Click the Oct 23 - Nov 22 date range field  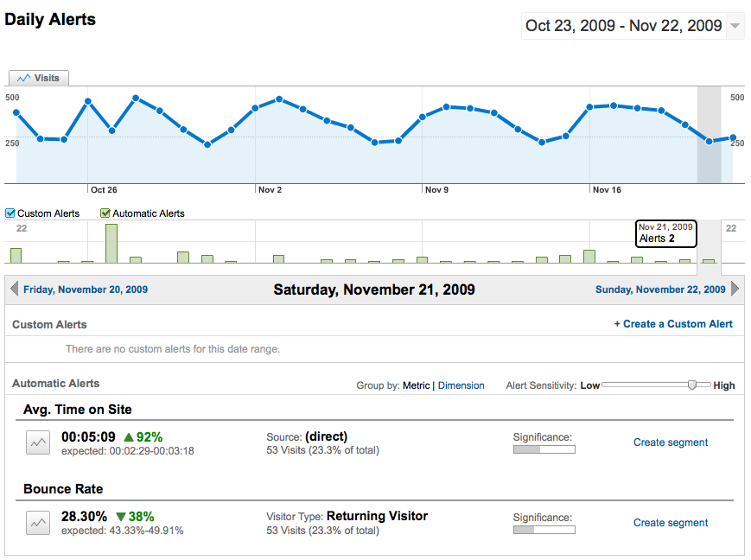(x=623, y=26)
